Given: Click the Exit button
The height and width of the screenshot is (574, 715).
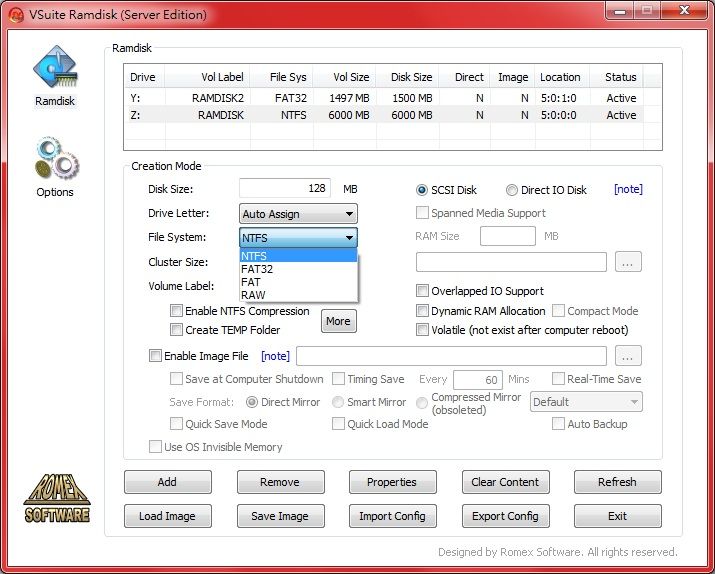Looking at the screenshot, I should tap(617, 516).
